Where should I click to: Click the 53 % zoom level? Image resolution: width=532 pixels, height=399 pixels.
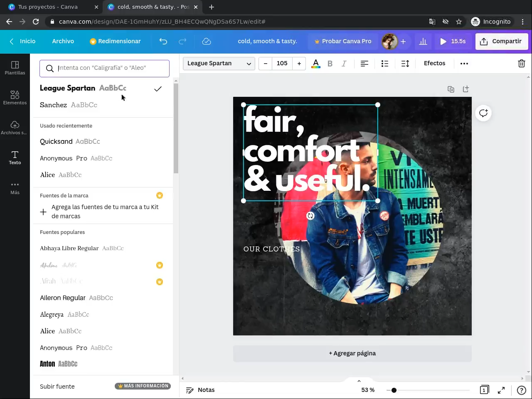[x=368, y=390]
